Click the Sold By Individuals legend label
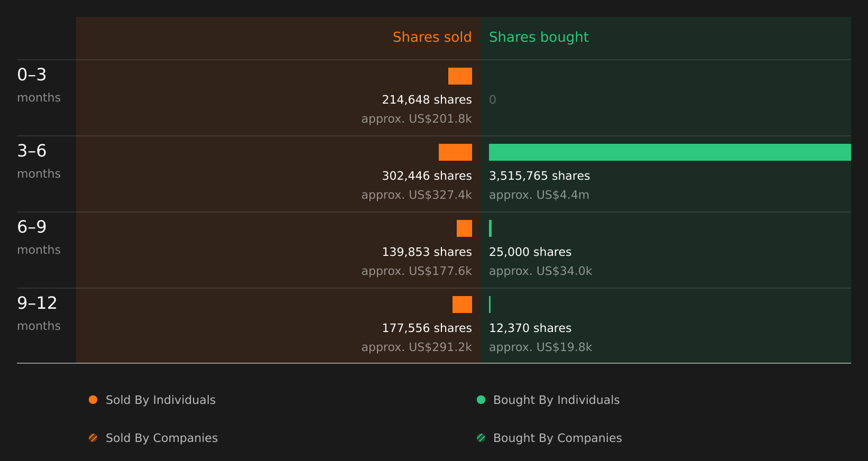The height and width of the screenshot is (461, 868). (x=161, y=400)
